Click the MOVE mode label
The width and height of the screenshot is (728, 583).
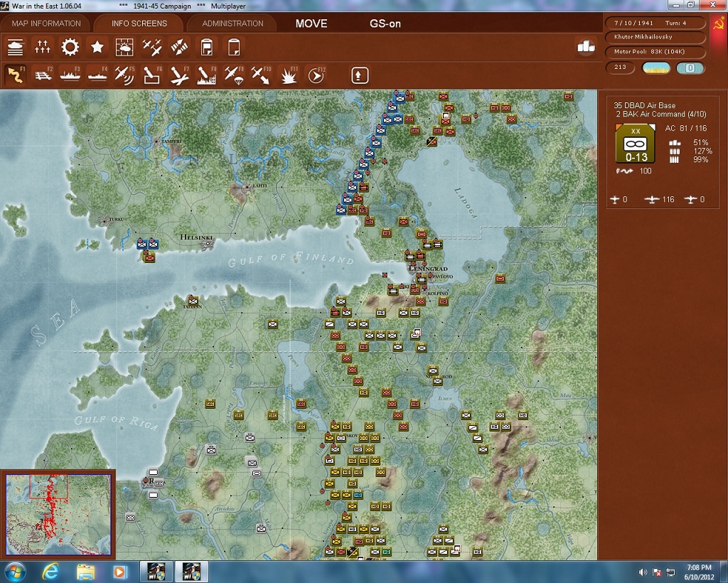pos(311,23)
